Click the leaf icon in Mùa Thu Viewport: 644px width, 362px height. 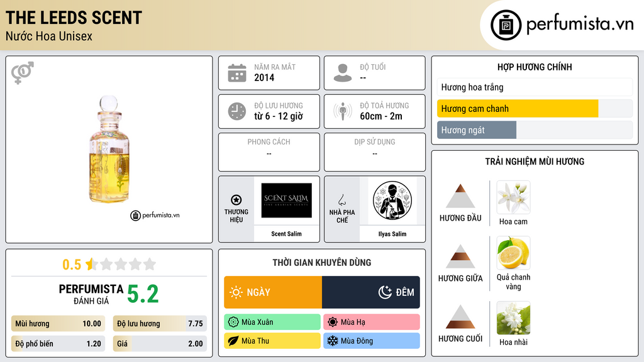click(x=233, y=341)
